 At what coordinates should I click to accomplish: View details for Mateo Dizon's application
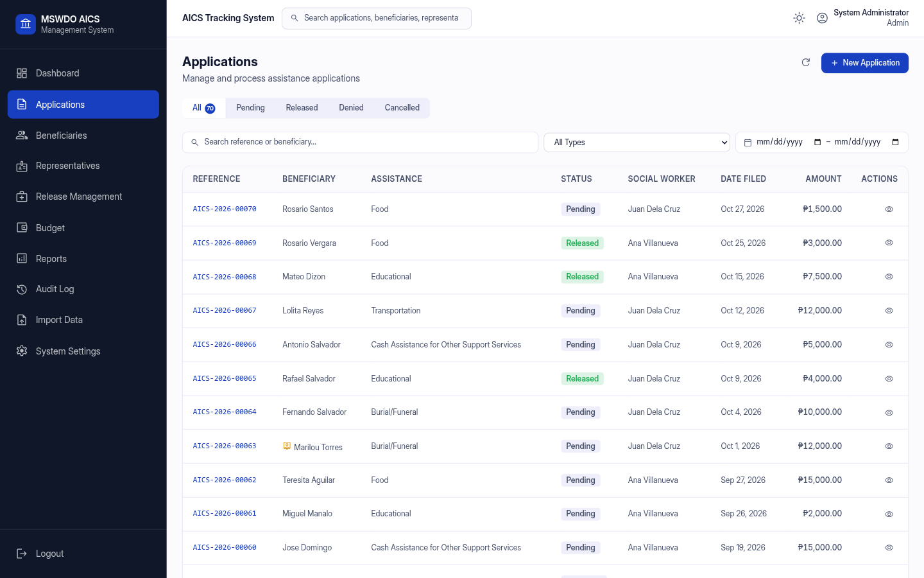889,277
